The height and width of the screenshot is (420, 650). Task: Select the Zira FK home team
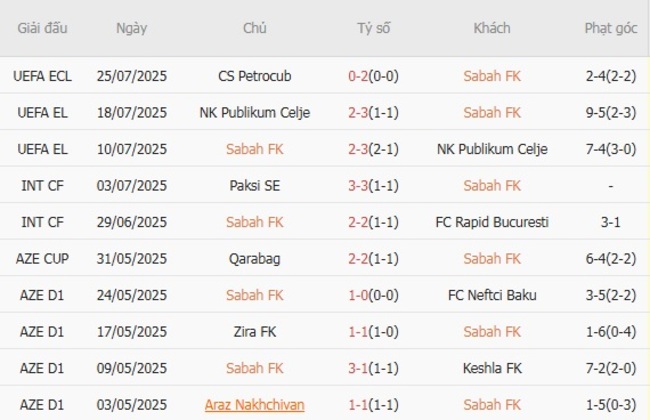pyautogui.click(x=254, y=332)
